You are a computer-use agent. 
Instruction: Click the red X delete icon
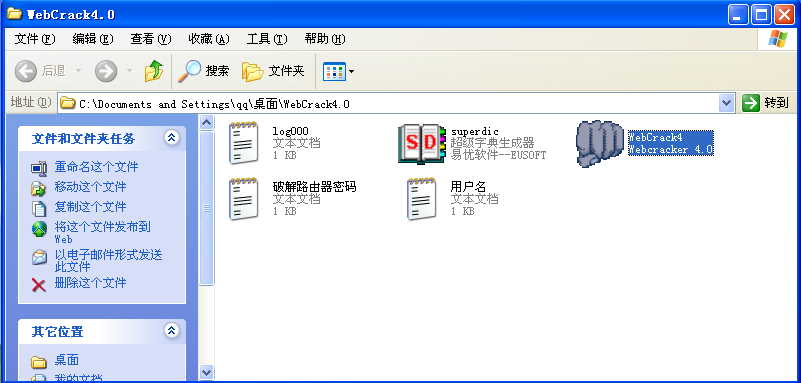(39, 285)
